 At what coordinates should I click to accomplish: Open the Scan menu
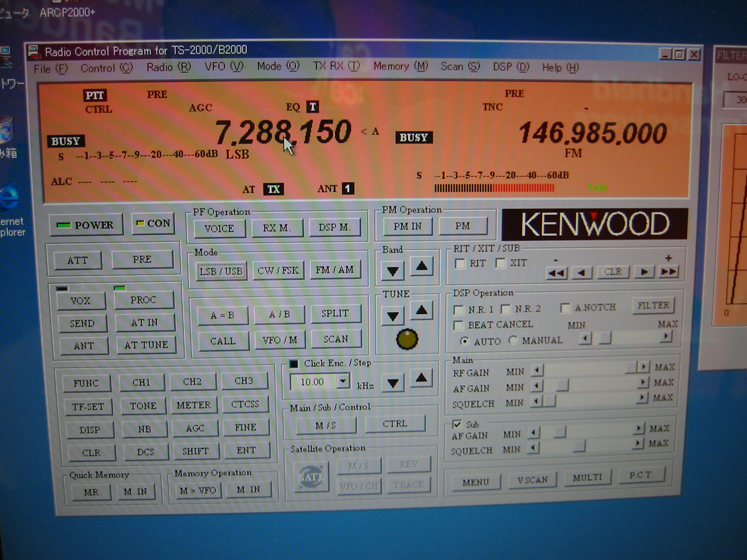[x=460, y=66]
